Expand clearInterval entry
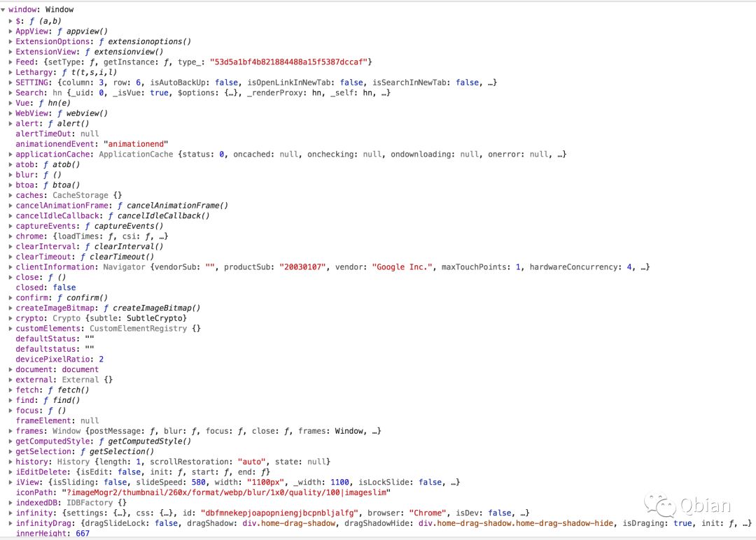This screenshot has width=756, height=540. 10,247
